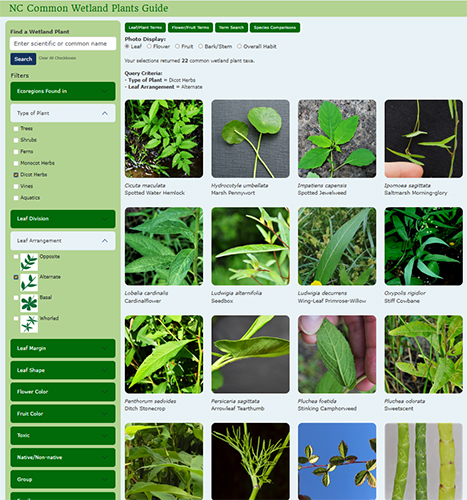467x500 pixels.
Task: Open the Pluchea foetida leaf photo
Action: click(337, 354)
